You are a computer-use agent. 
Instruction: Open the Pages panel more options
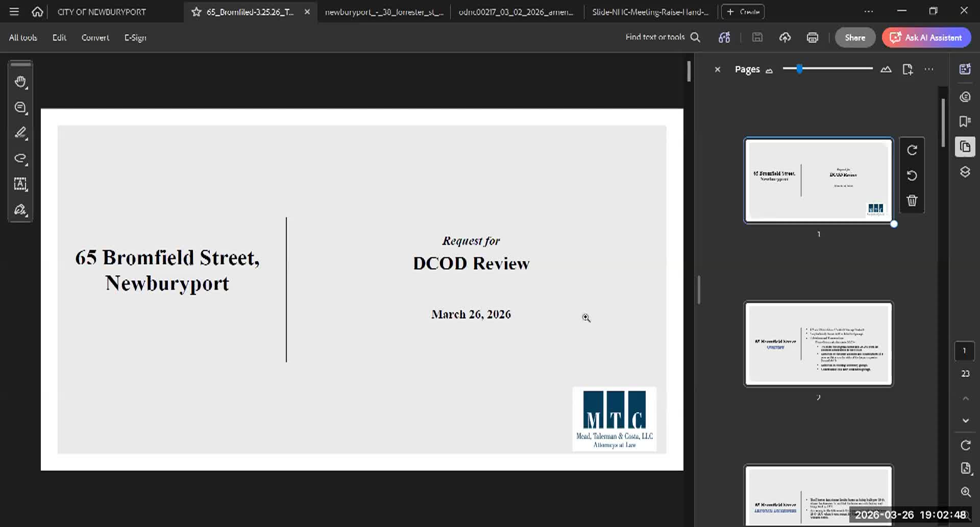[x=929, y=69]
